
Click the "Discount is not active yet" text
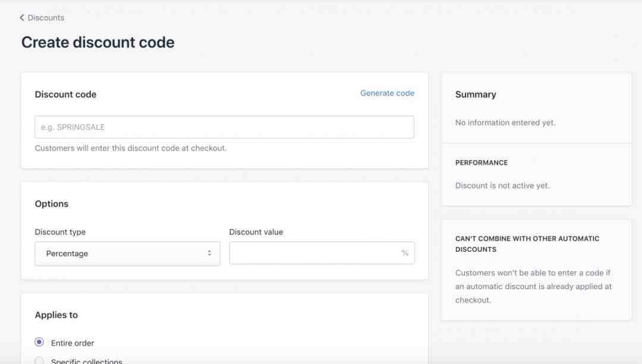pos(502,186)
